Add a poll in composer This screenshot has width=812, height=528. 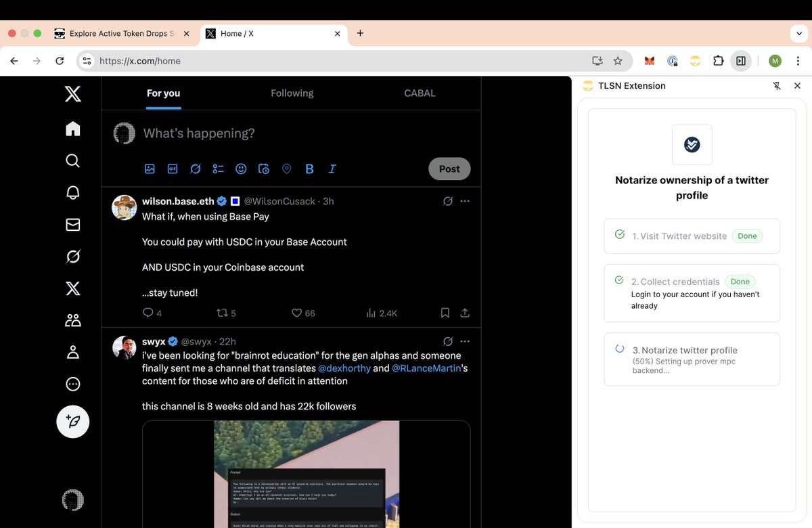218,169
